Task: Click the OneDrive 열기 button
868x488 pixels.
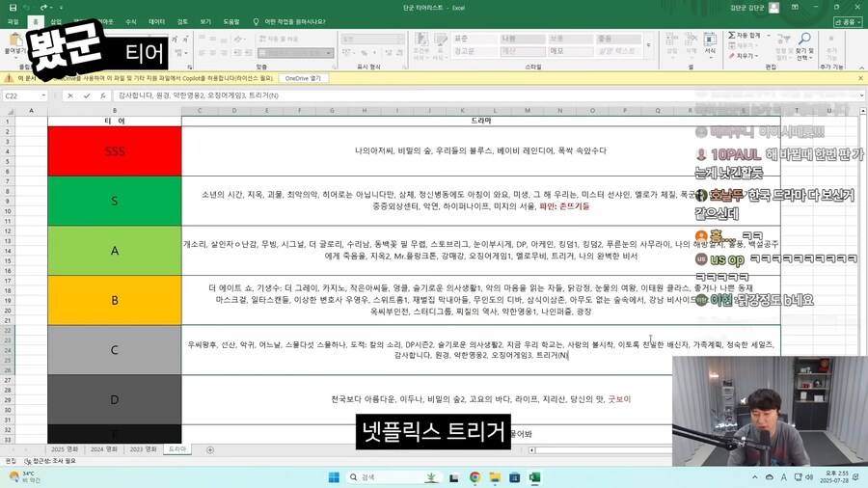Action: click(x=303, y=78)
